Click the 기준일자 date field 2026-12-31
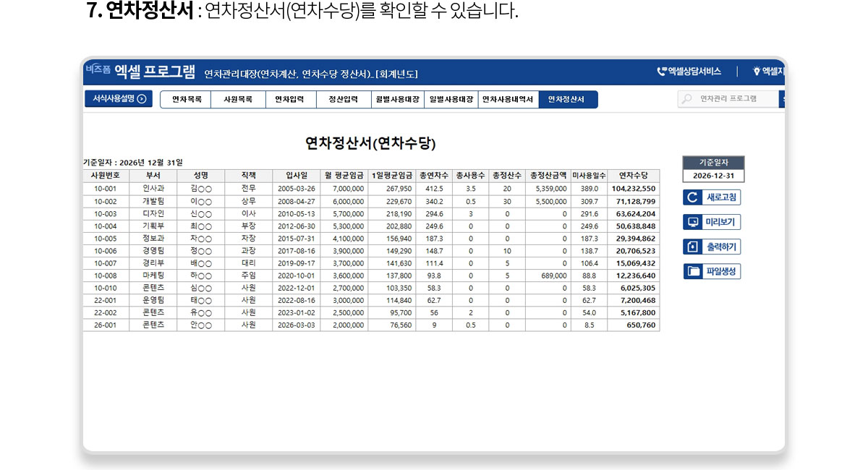 712,176
